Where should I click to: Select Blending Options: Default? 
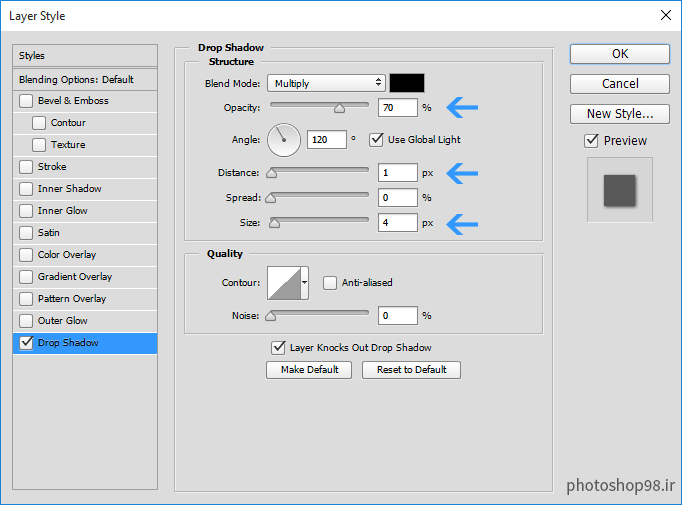[x=85, y=80]
